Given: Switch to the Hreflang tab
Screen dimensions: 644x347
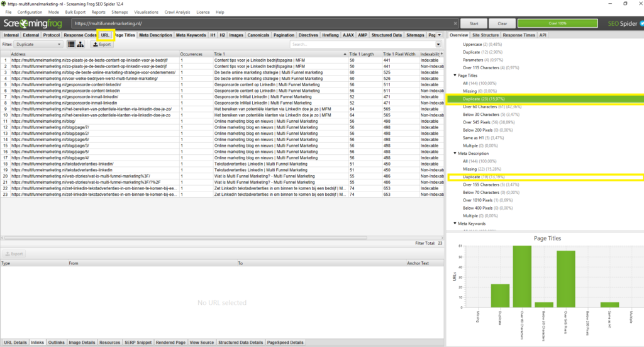Looking at the screenshot, I should (x=330, y=35).
